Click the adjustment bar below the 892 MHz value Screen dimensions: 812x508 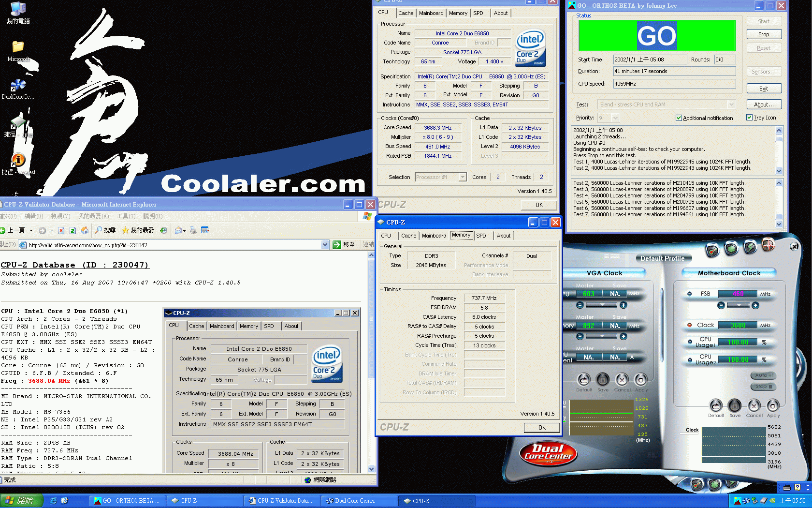pos(602,336)
